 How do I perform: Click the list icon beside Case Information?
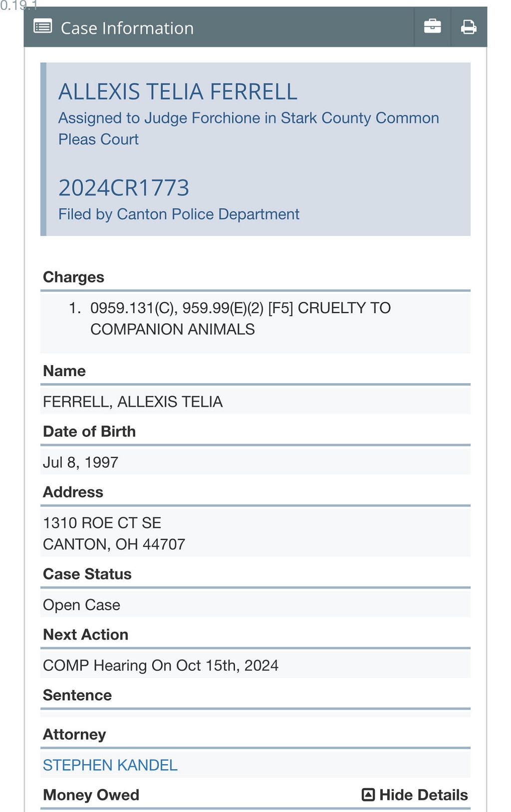(x=42, y=26)
